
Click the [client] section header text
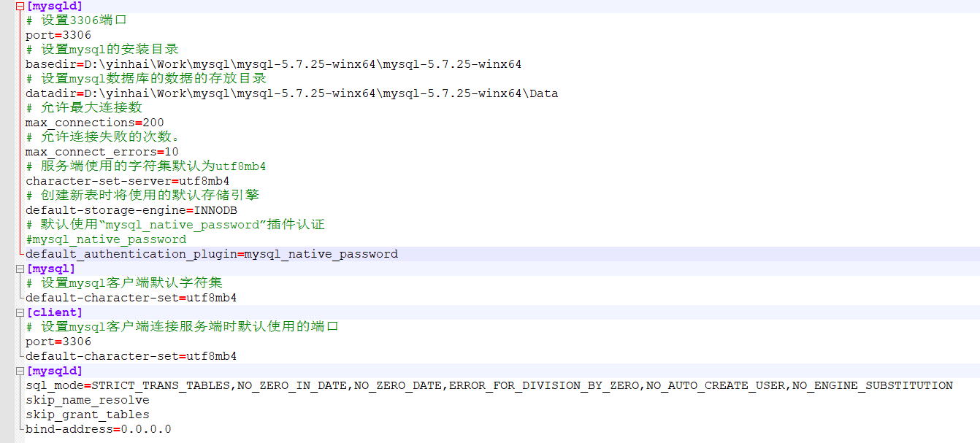coord(55,312)
